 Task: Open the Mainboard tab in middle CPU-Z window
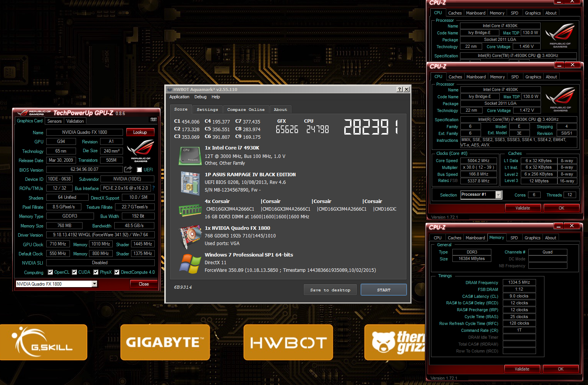(x=476, y=77)
